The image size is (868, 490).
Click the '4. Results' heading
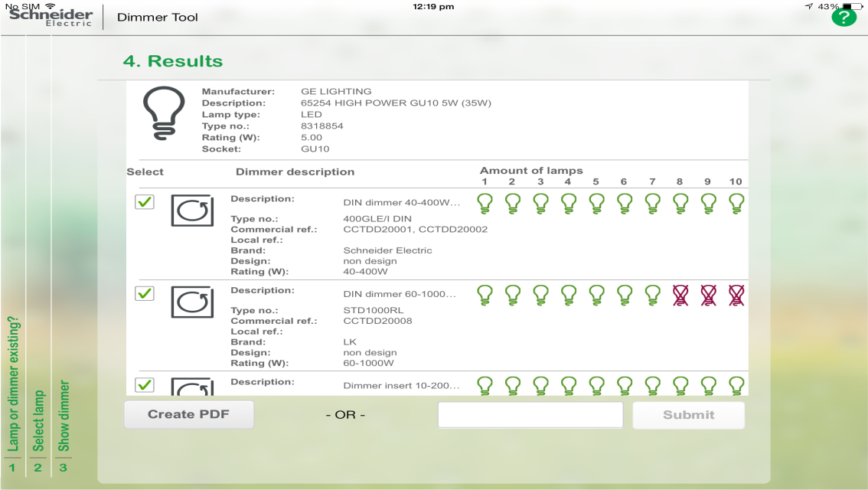173,61
